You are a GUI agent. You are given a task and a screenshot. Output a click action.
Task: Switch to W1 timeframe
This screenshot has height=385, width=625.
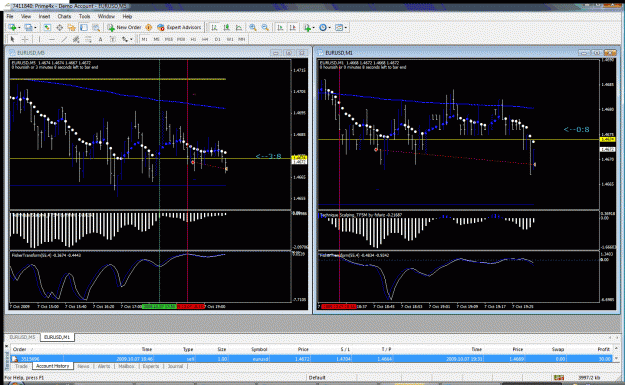pyautogui.click(x=230, y=39)
